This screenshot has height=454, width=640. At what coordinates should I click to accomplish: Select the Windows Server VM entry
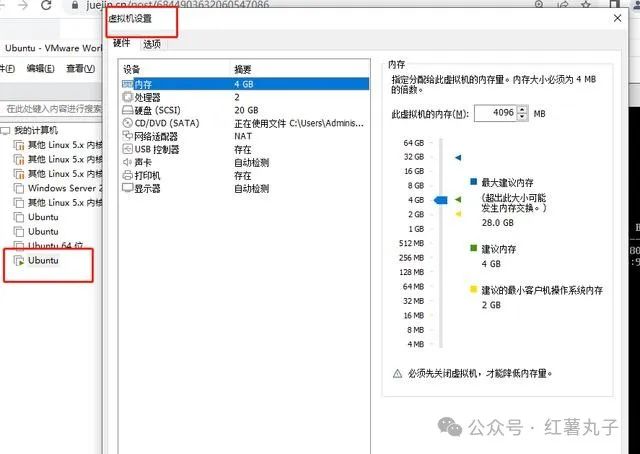(x=65, y=188)
